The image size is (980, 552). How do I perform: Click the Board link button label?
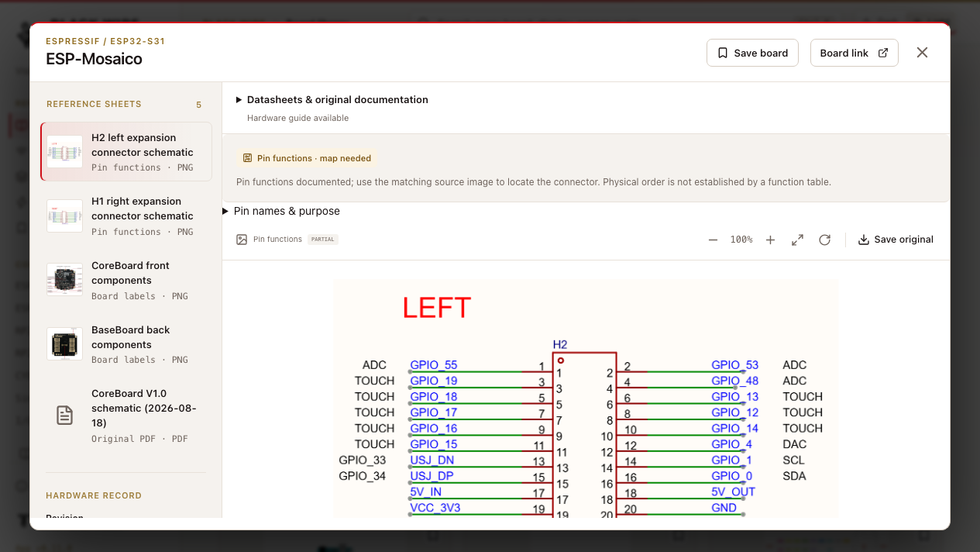pos(844,53)
